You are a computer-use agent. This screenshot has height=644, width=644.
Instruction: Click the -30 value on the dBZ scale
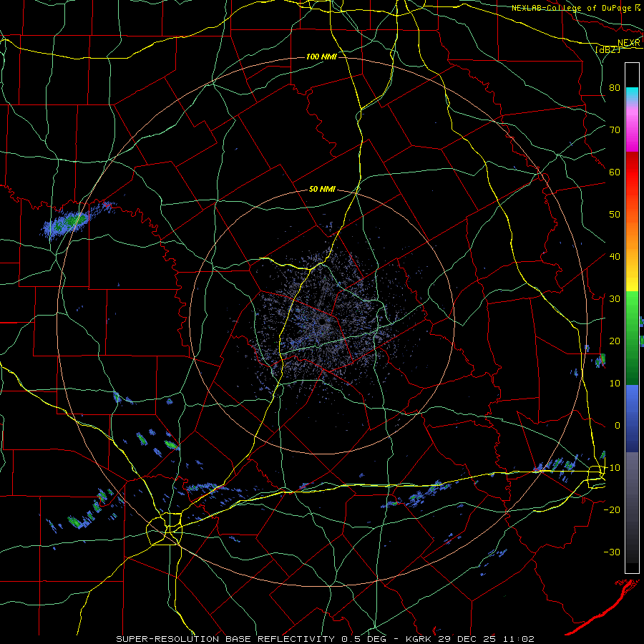(612, 552)
